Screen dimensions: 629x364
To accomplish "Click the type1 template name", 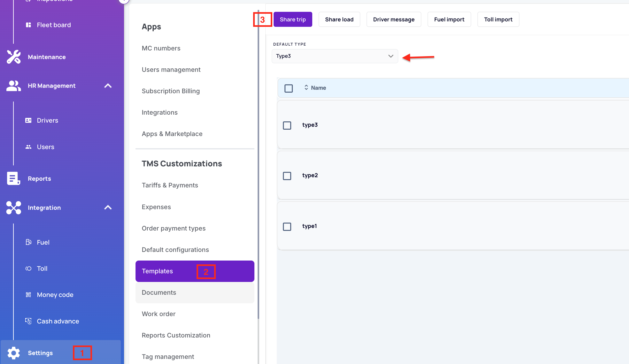I will tap(309, 226).
